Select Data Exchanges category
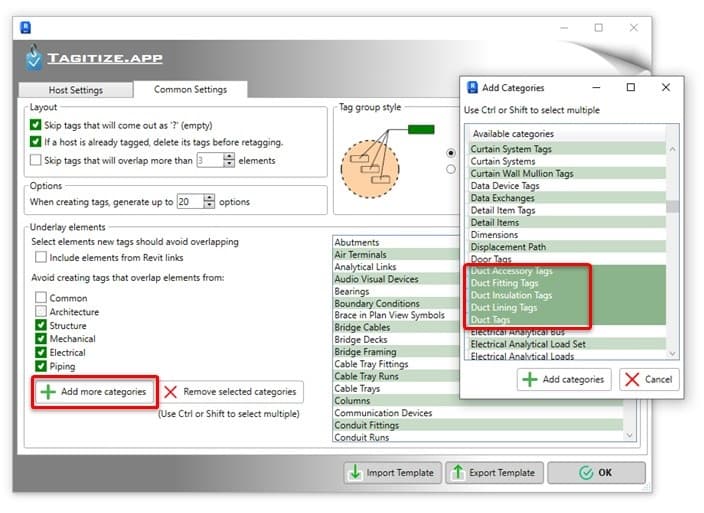 point(568,197)
